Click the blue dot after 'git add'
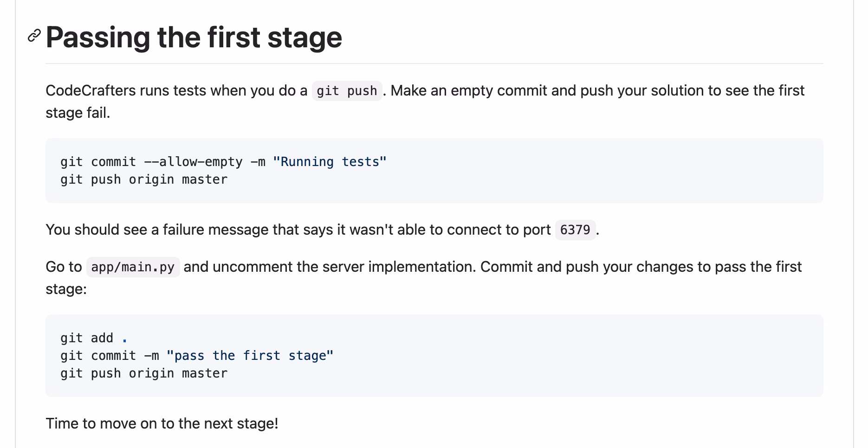This screenshot has height=448, width=868. click(124, 340)
